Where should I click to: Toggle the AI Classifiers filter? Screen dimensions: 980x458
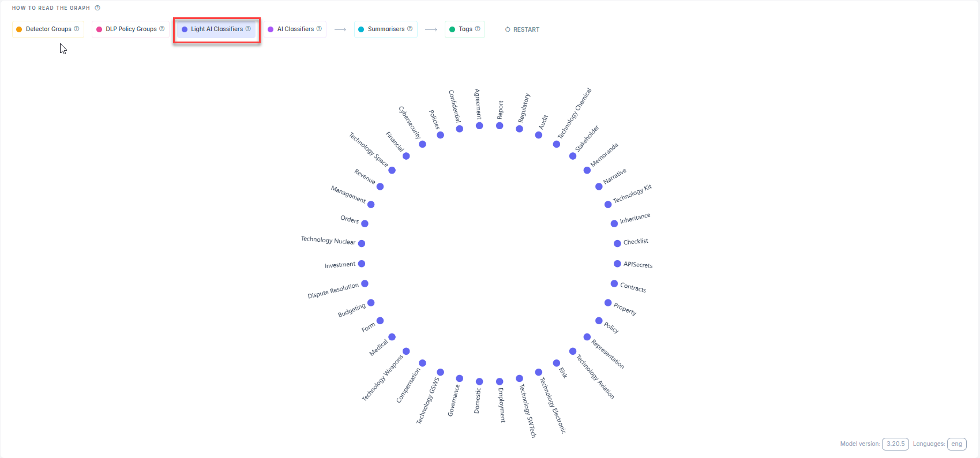[292, 29]
